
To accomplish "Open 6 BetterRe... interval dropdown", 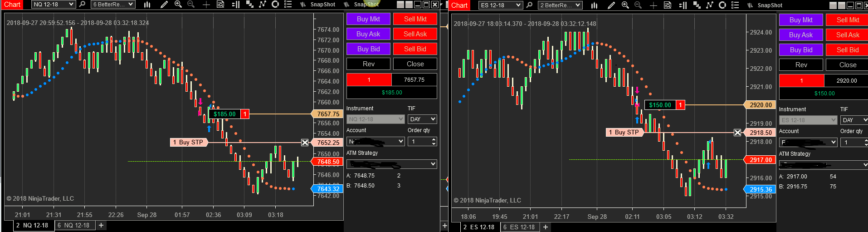I will click(x=113, y=5).
